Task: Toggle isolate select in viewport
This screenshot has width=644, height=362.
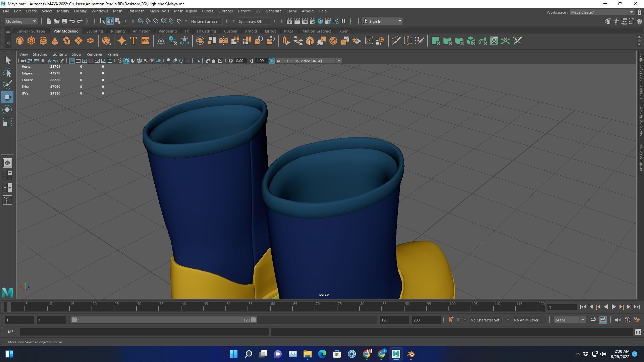Action: tap(198, 61)
